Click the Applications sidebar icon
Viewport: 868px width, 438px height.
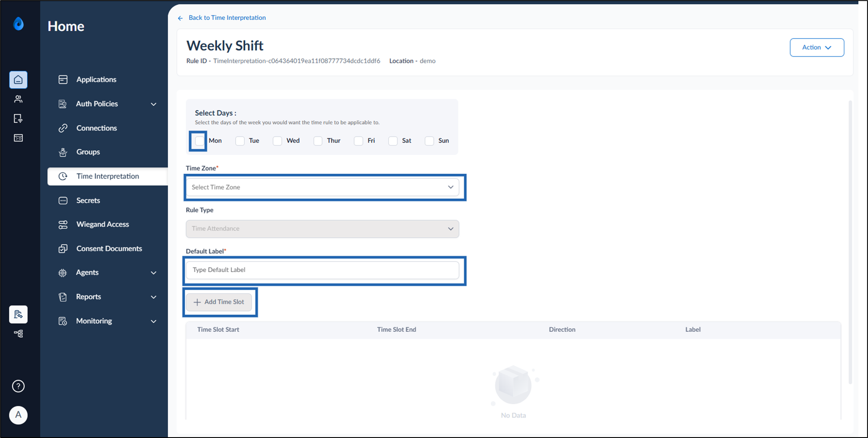click(x=63, y=79)
